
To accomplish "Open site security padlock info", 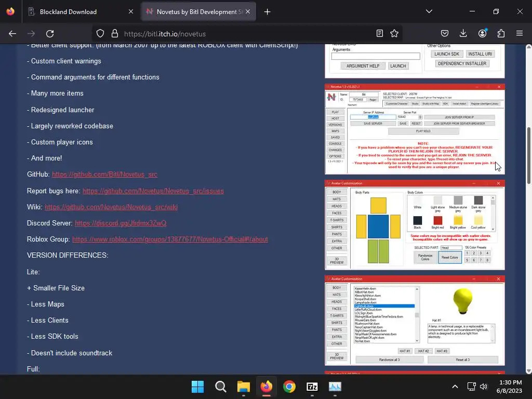I will click(x=115, y=34).
